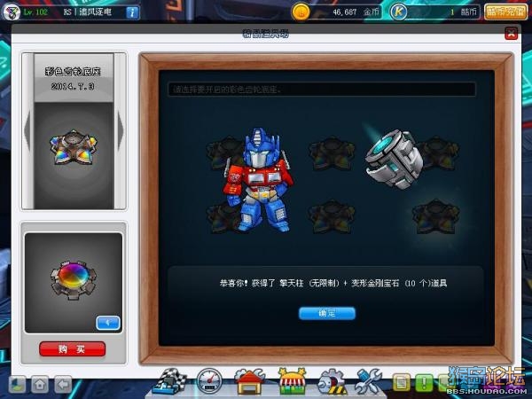Open the wrench and screwdriver tools icon
The width and height of the screenshot is (532, 399).
[369, 381]
